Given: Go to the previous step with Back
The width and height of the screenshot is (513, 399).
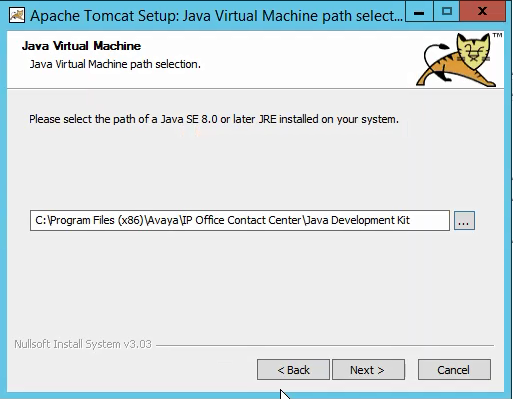Looking at the screenshot, I should (293, 370).
